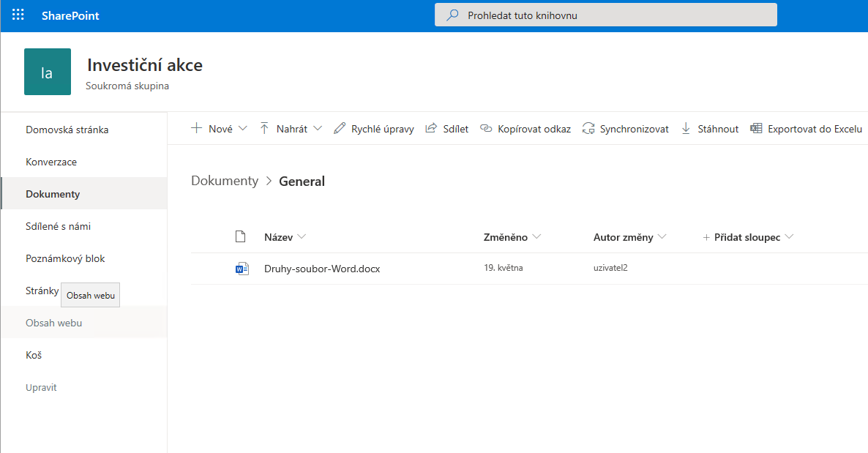Screen dimensions: 868x453
Task: Click the Synchronizovat sync icon
Action: 588,129
